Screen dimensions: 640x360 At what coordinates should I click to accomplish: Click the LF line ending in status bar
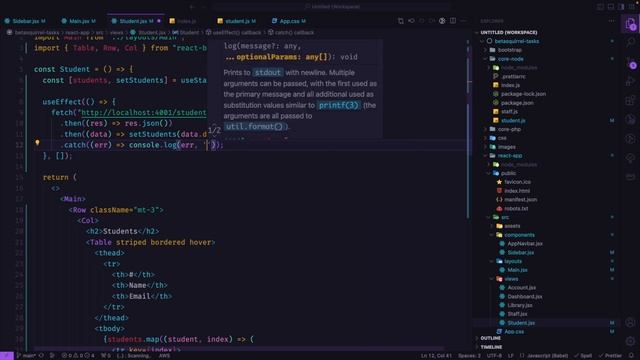click(x=510, y=356)
